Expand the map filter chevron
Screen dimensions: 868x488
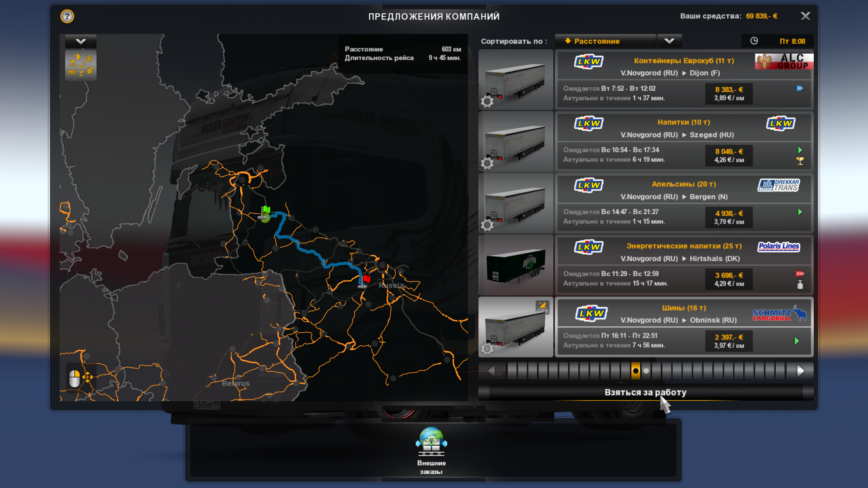click(80, 42)
